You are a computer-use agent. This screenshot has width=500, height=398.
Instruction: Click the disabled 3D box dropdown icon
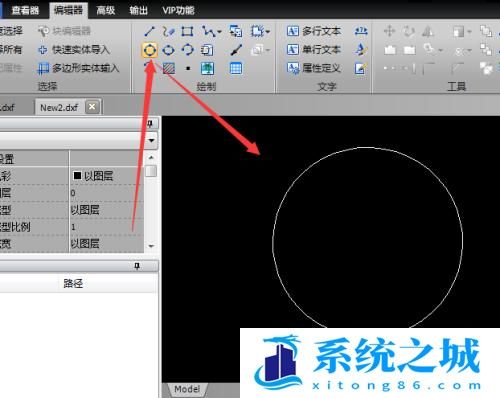point(260,50)
